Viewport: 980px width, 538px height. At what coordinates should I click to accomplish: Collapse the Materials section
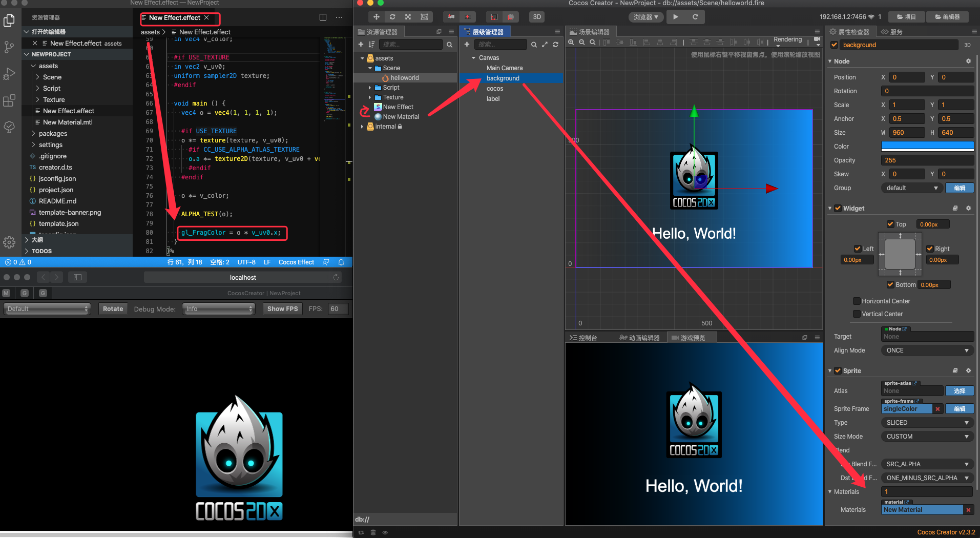pyautogui.click(x=830, y=492)
